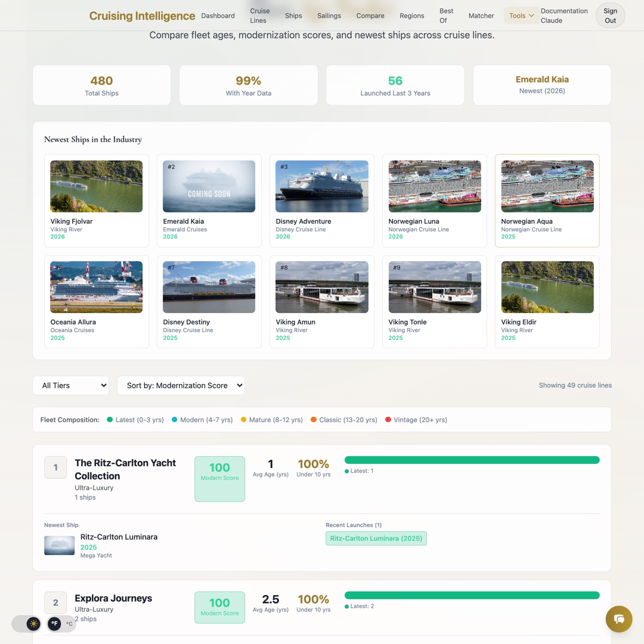This screenshot has height=644, width=644.
Task: Expand the Tools menu chevron
Action: coord(531,16)
